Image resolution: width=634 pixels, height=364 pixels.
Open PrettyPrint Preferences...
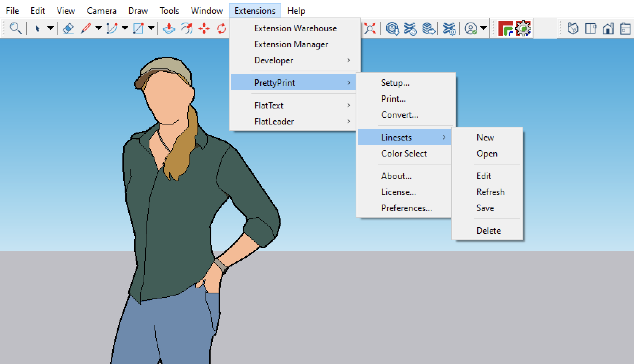pyautogui.click(x=406, y=208)
